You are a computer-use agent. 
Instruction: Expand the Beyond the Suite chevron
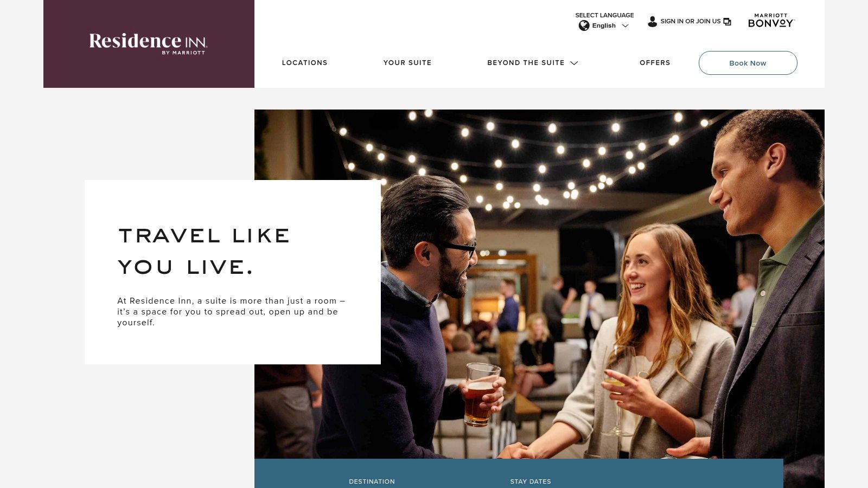point(574,63)
